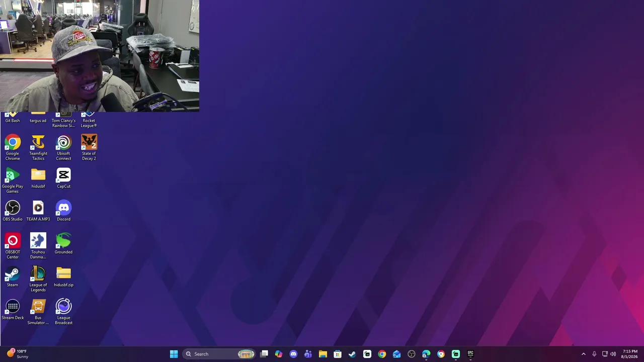Launch the Bus Simulator desktop shortcut

pyautogui.click(x=38, y=312)
